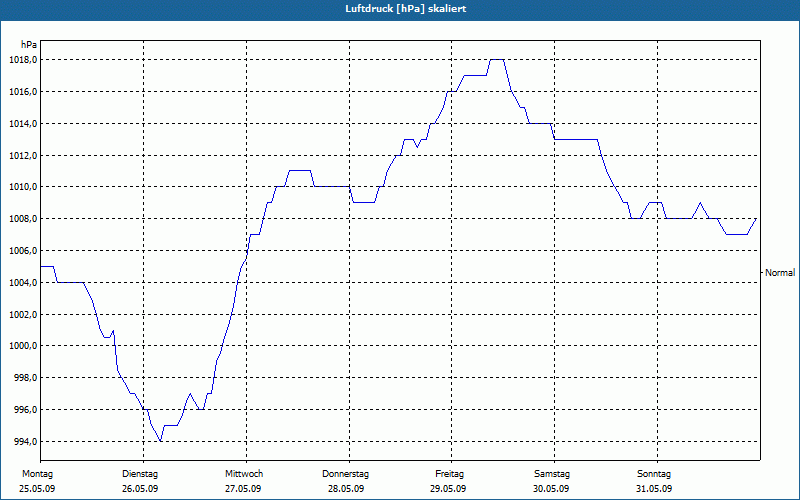Viewport: 800px width, 500px height.
Task: Click the 994,0 axis value
Action: 25,442
